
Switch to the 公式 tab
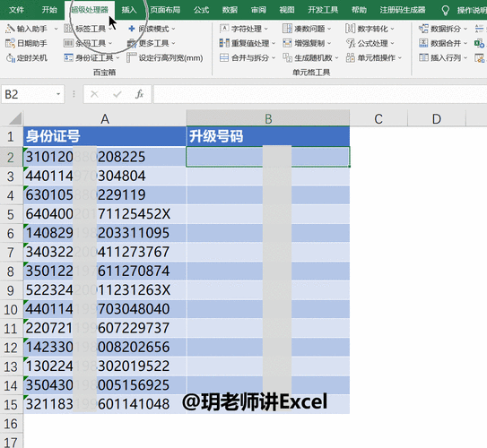pyautogui.click(x=201, y=10)
